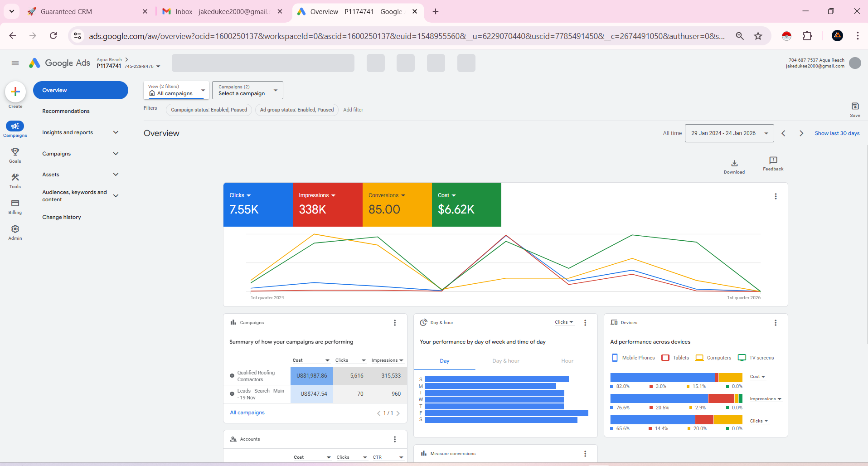
Task: Click the Save icon at top right
Action: coord(855,107)
